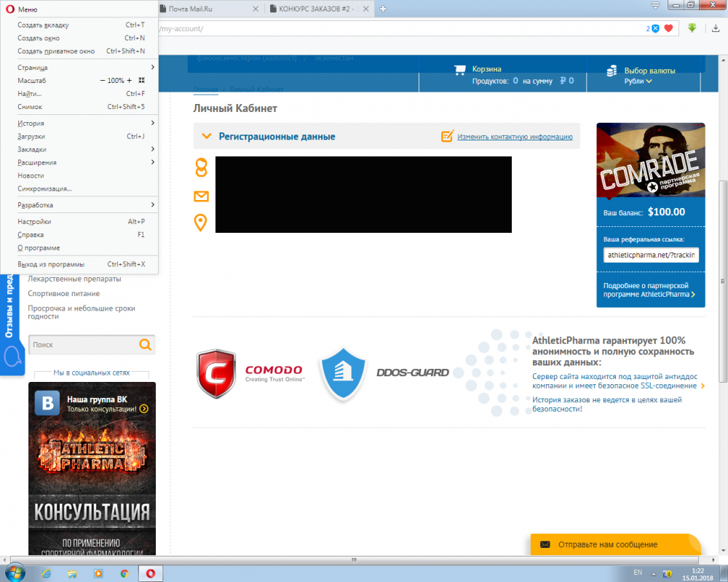This screenshot has width=728, height=582.
Task: Open the Отправьте нам сообщение chat button
Action: click(615, 544)
